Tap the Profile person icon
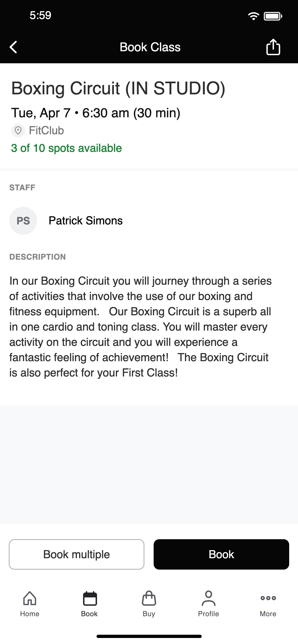 click(x=208, y=598)
